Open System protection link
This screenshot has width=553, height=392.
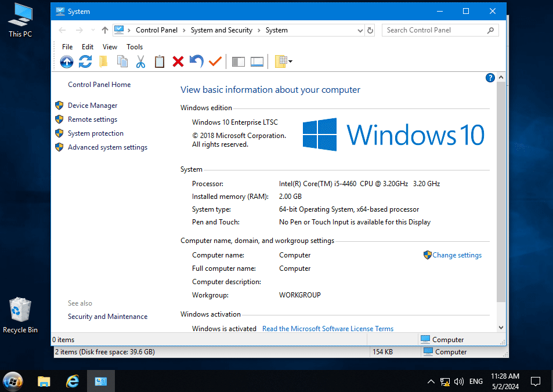[96, 133]
